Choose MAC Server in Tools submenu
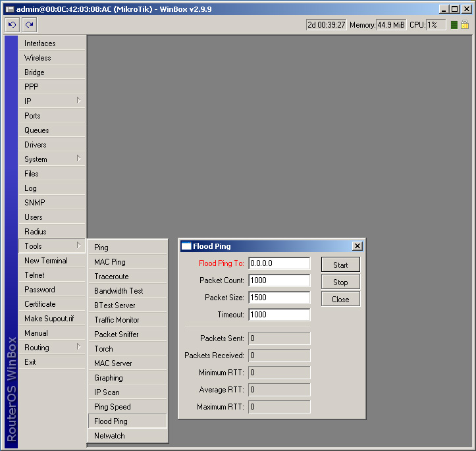This screenshot has width=476, height=451. [128, 363]
